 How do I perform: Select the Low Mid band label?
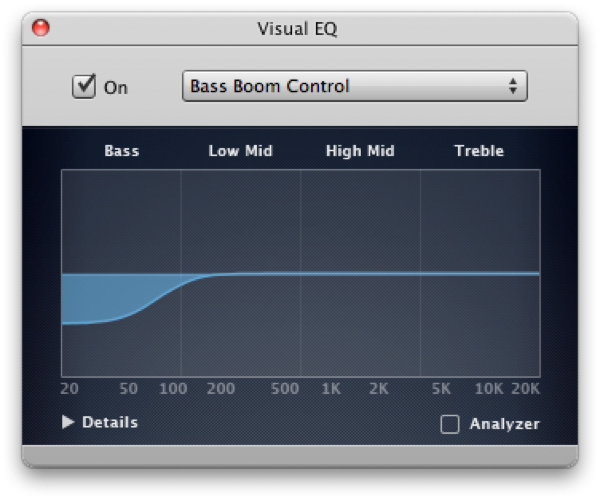(x=240, y=151)
